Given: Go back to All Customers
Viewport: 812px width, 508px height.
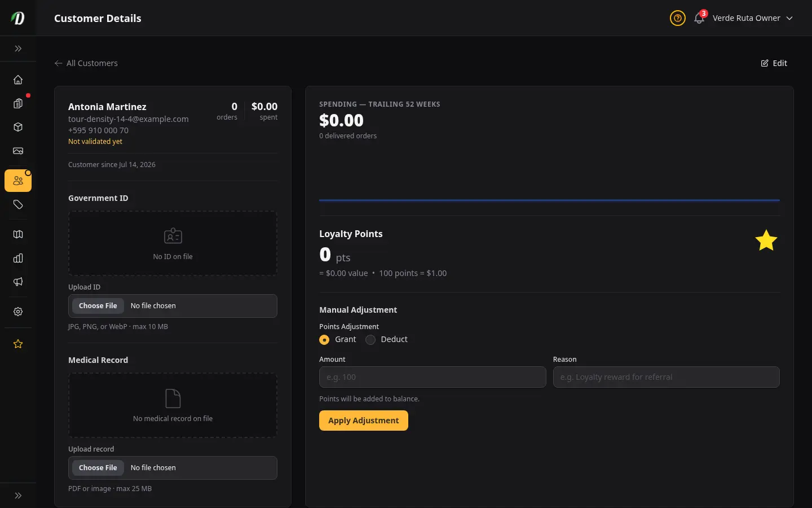Looking at the screenshot, I should (86, 63).
